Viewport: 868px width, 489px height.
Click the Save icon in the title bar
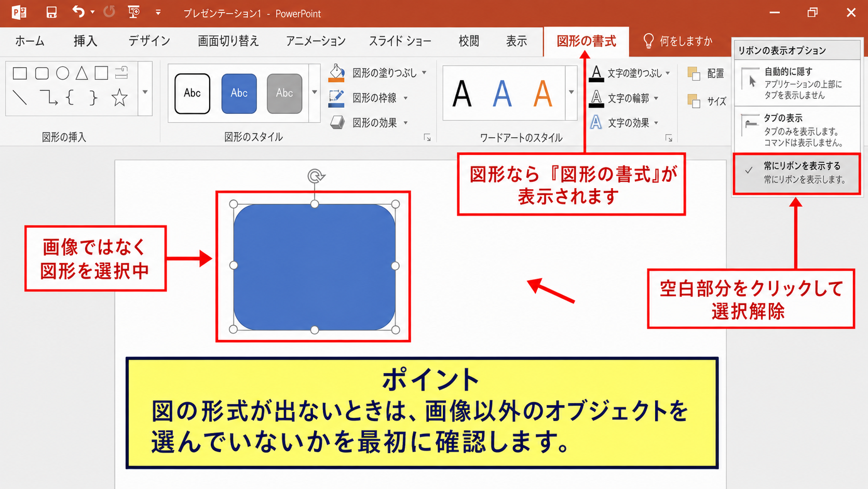tap(51, 12)
